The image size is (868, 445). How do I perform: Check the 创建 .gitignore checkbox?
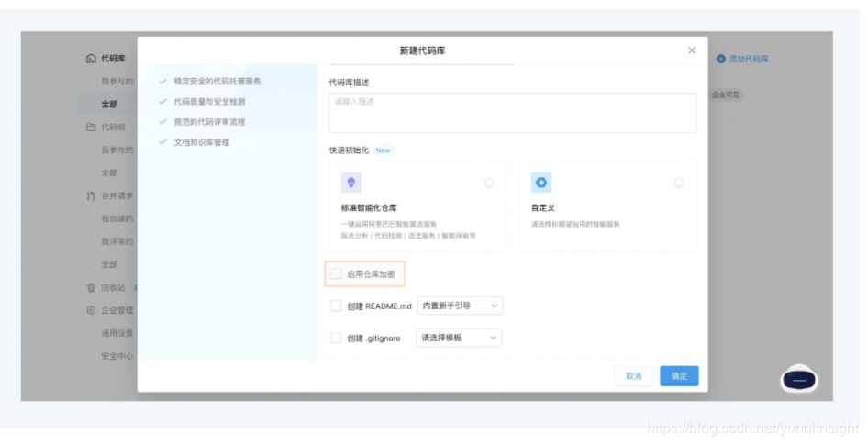336,338
